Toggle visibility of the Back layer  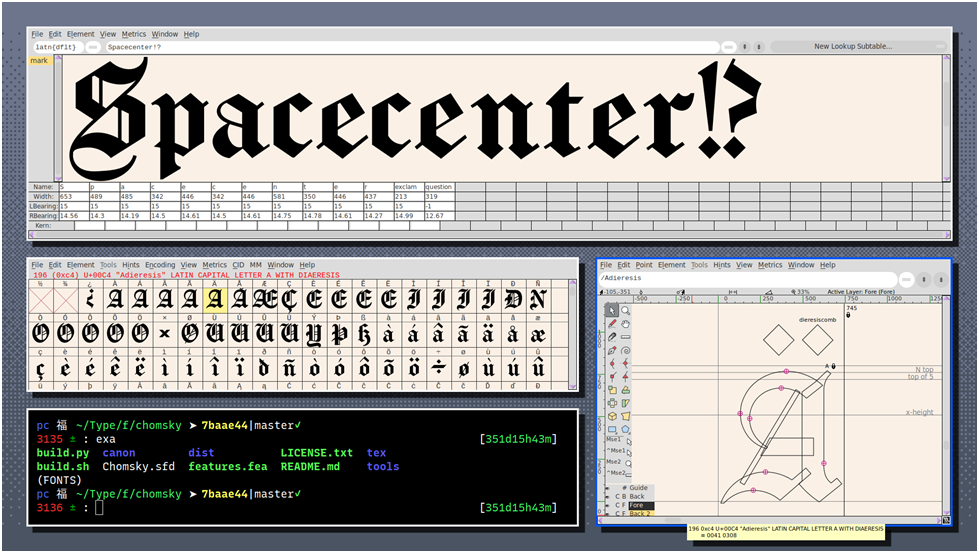coord(608,496)
